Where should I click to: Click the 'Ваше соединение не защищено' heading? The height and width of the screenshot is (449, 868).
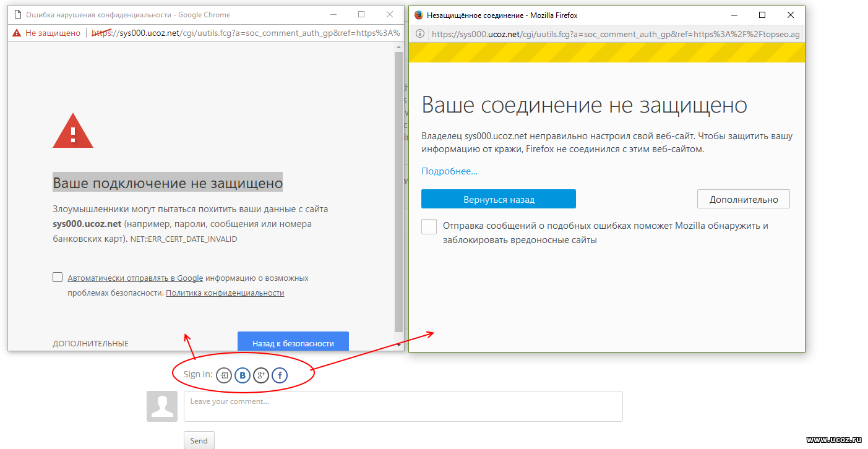click(x=585, y=105)
